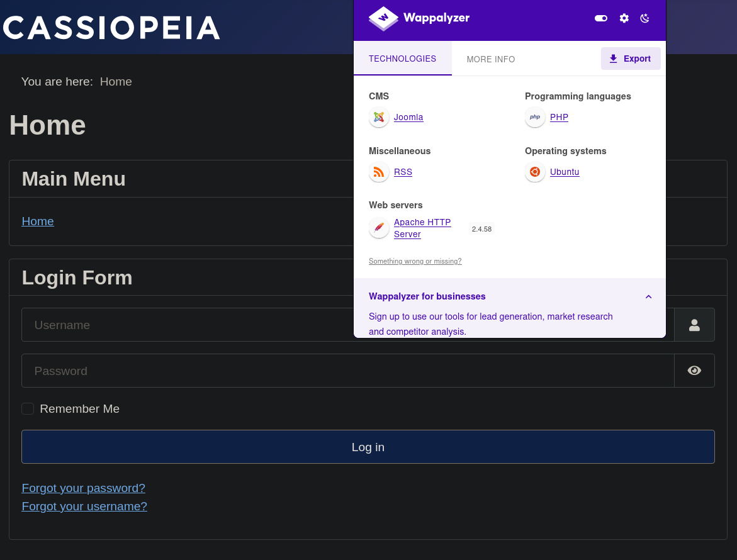Click the Log in button

pos(368,447)
